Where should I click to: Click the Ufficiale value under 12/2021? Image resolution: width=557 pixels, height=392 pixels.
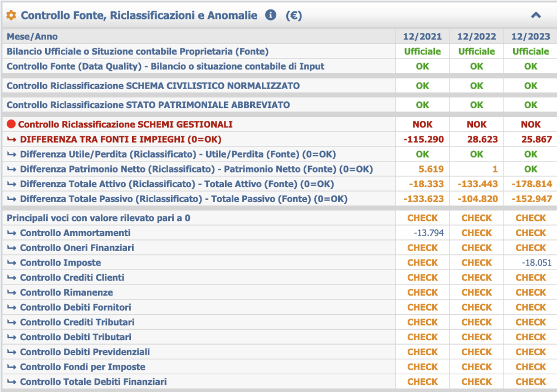point(422,51)
